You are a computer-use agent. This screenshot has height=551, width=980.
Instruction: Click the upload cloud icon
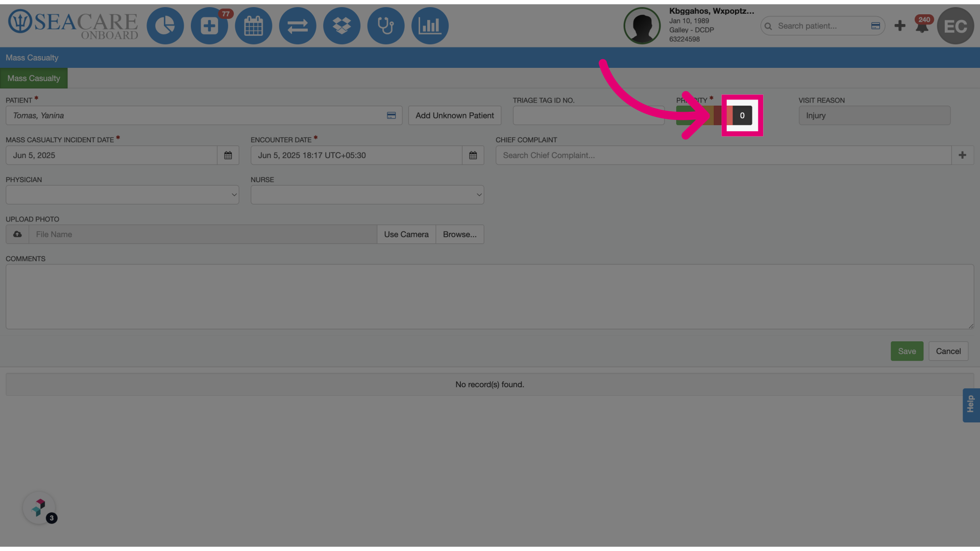[17, 234]
